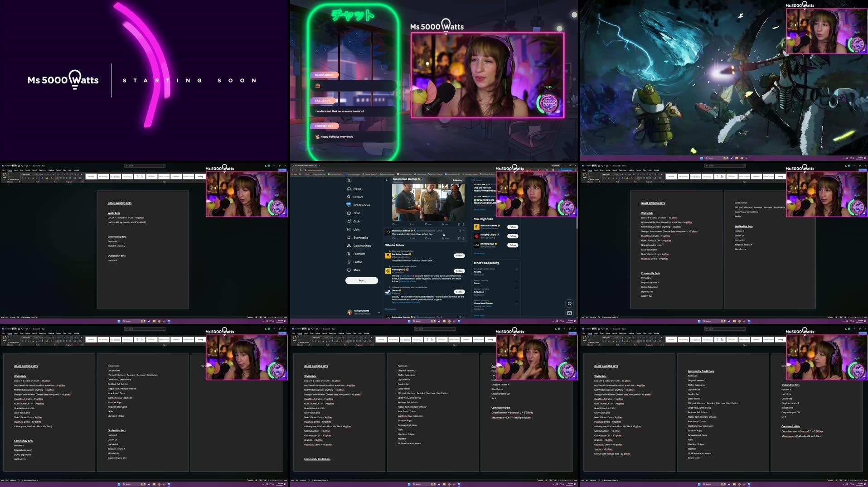Toggle Following status for Insomniac Games
Screen dimensions: 868x487
click(x=457, y=180)
